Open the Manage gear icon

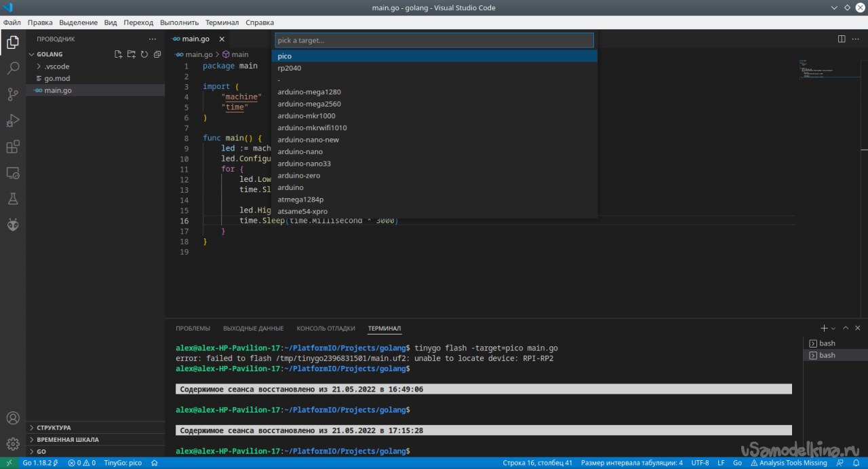click(x=13, y=444)
